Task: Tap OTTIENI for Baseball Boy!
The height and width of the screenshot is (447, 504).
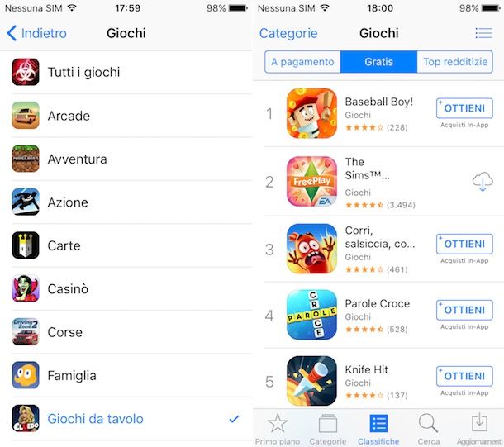Action: (464, 108)
